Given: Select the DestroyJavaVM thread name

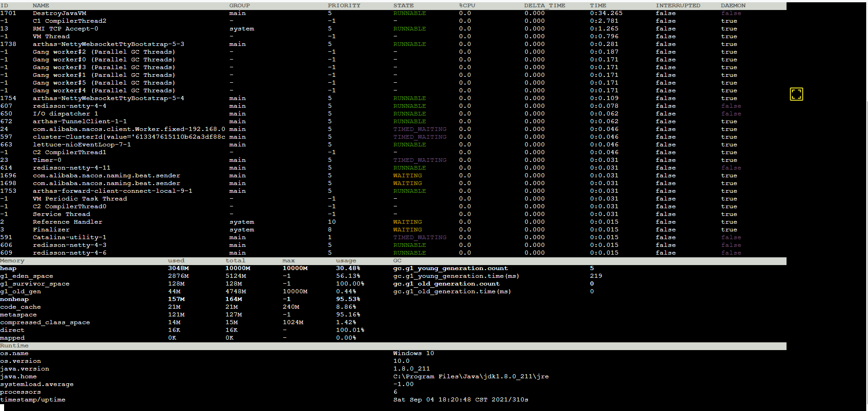Looking at the screenshot, I should tap(59, 13).
